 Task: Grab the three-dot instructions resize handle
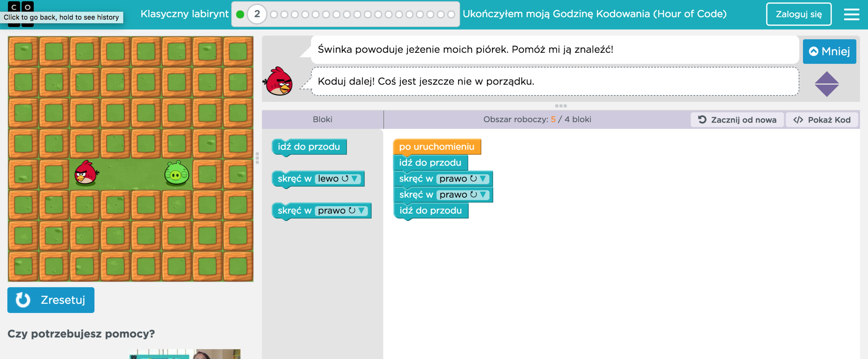[561, 106]
